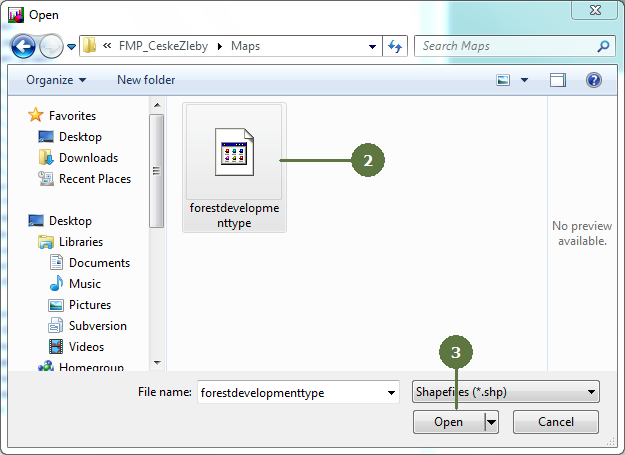Click the Open button's split arrow

point(491,422)
